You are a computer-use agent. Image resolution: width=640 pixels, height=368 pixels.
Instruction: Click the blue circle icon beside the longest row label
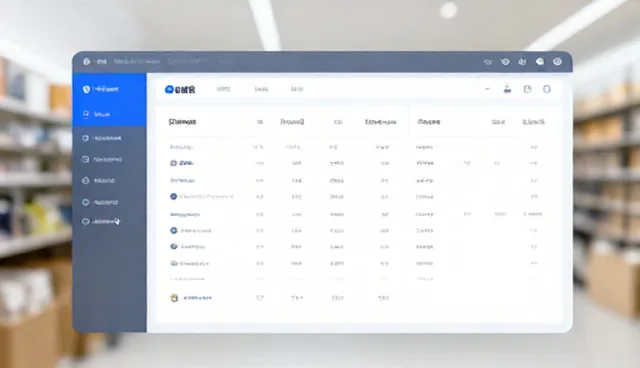[173, 197]
